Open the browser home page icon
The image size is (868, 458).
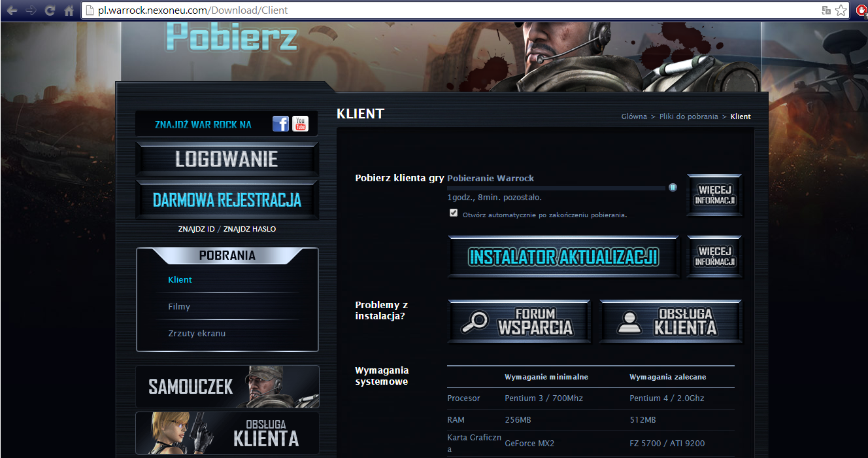(x=69, y=10)
